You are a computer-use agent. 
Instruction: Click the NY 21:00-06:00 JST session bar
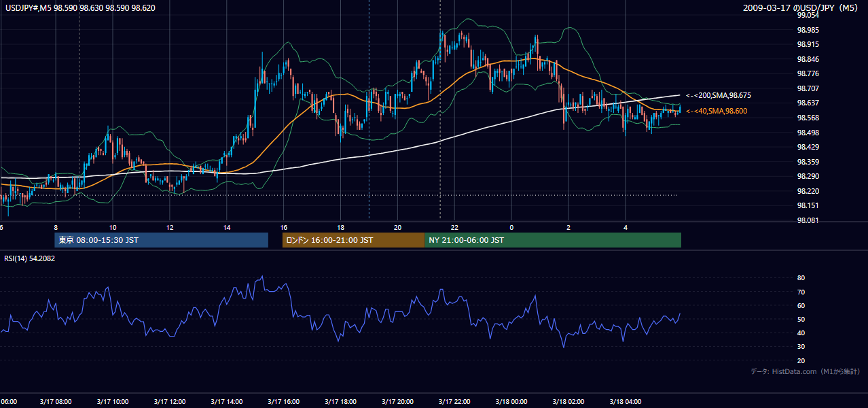pos(553,240)
